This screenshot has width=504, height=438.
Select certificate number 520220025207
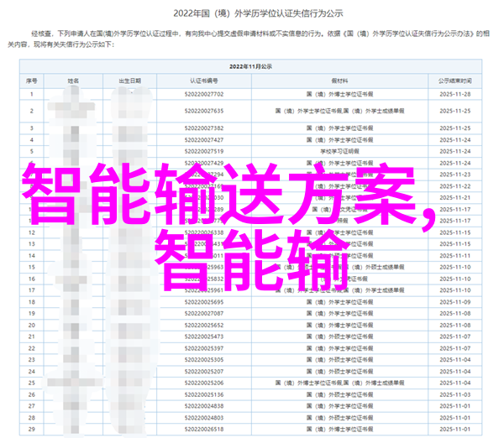[x=204, y=371]
